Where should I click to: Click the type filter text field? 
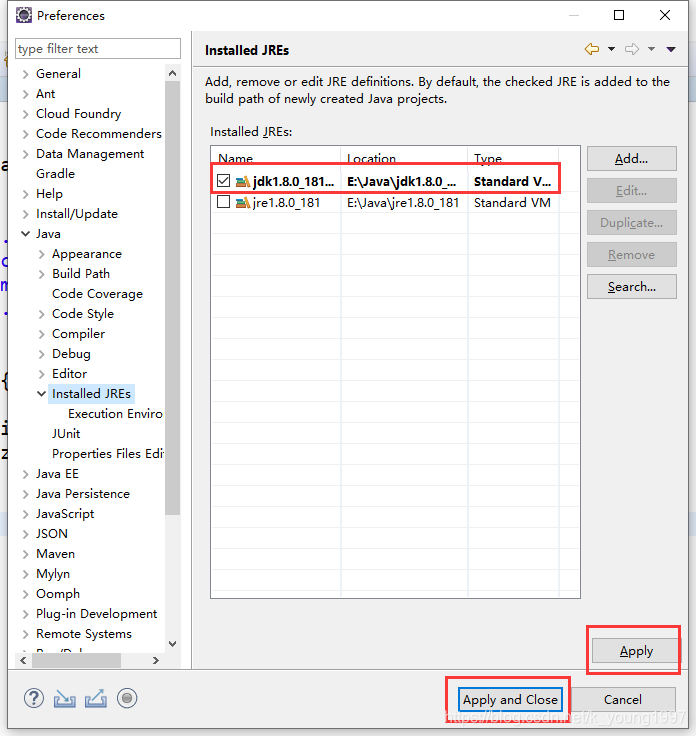click(x=98, y=49)
